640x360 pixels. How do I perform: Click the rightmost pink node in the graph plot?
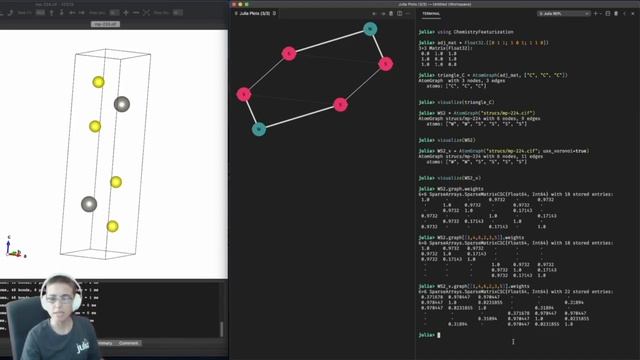pos(386,64)
